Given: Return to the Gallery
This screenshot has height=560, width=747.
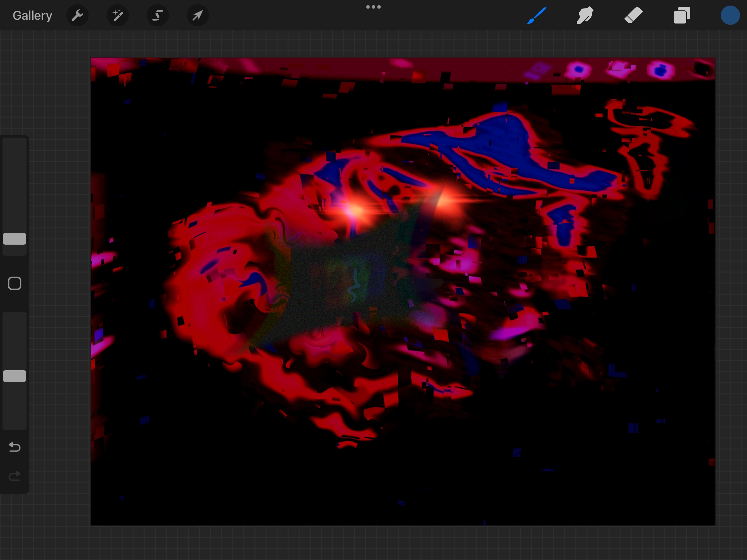Looking at the screenshot, I should tap(33, 16).
